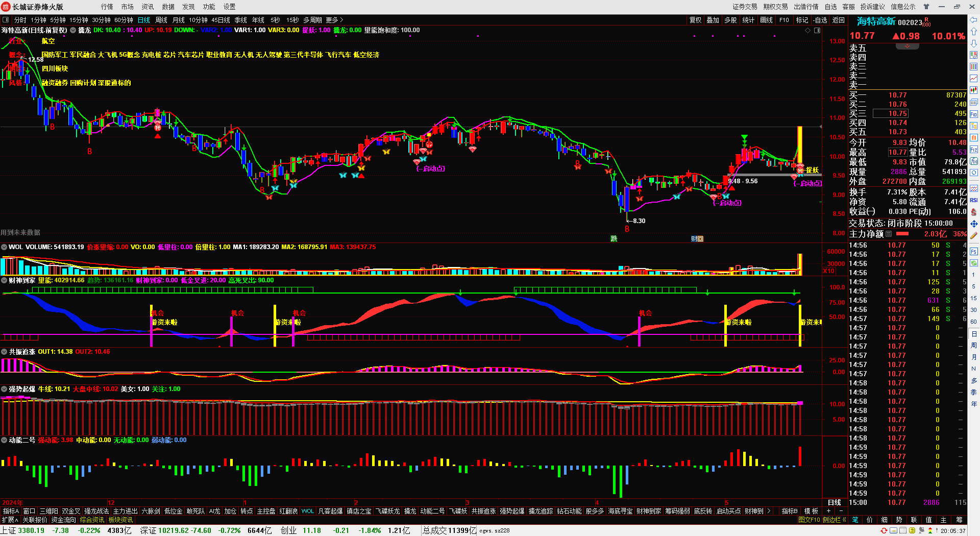980x536 pixels.
Task: Open the 行情 menu
Action: click(107, 7)
